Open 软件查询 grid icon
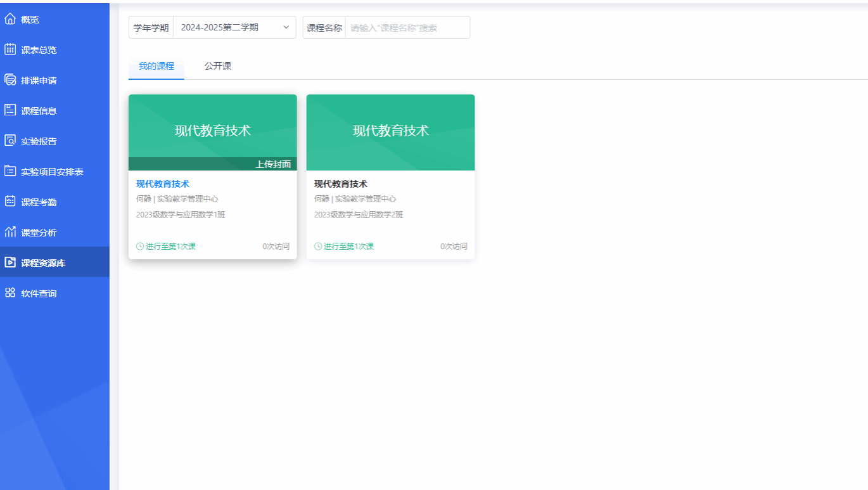The height and width of the screenshot is (490, 868). 10,293
